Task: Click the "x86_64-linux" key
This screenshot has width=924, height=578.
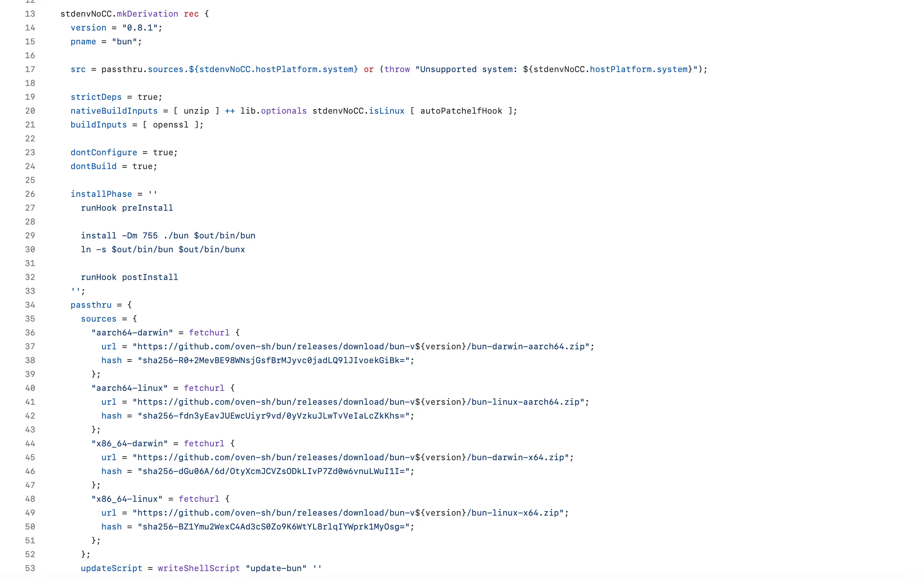Action: click(127, 499)
